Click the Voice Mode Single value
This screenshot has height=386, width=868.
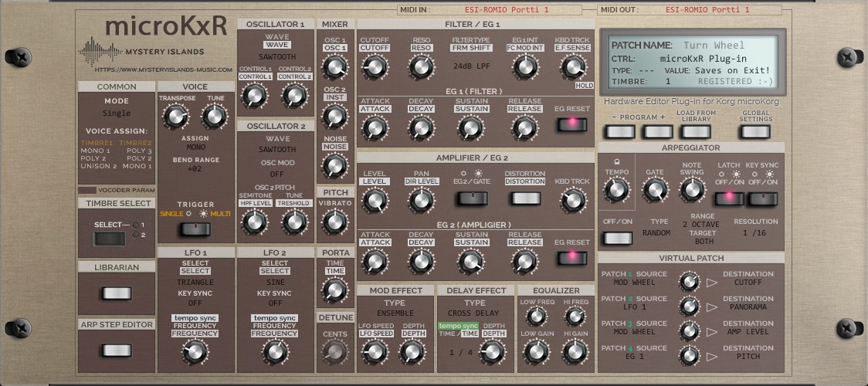coord(117,113)
